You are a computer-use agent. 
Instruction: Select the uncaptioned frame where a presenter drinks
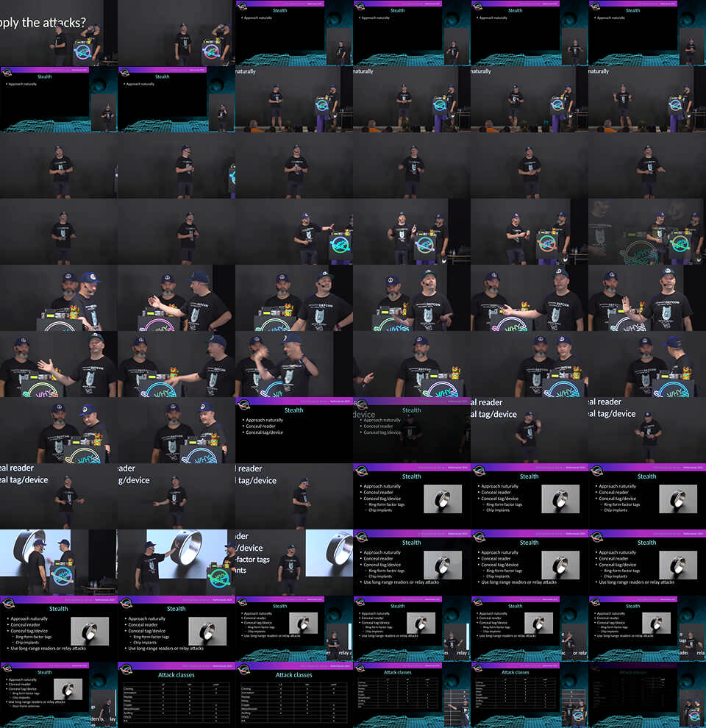176,33
